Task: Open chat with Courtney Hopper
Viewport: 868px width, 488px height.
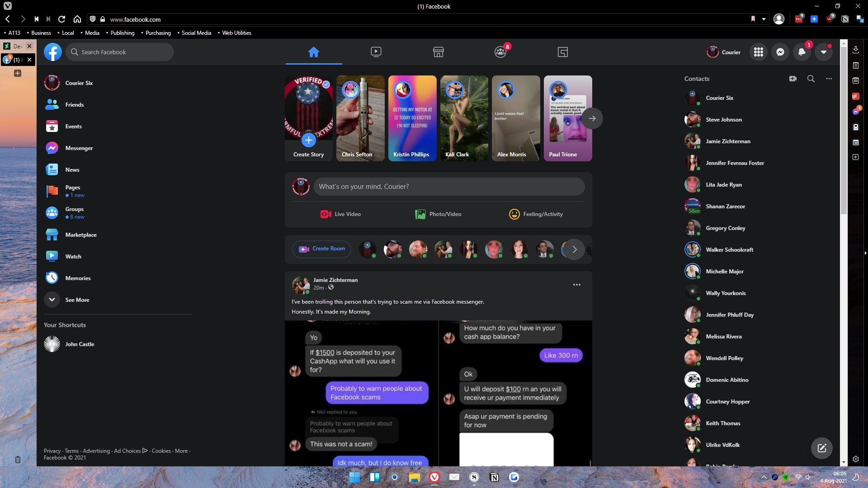Action: pyautogui.click(x=759, y=402)
